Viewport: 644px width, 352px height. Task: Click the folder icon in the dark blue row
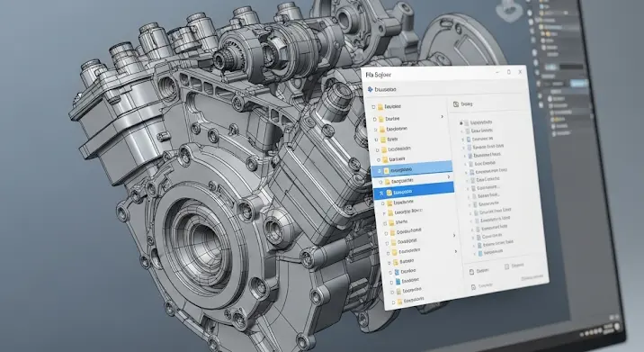pos(389,193)
